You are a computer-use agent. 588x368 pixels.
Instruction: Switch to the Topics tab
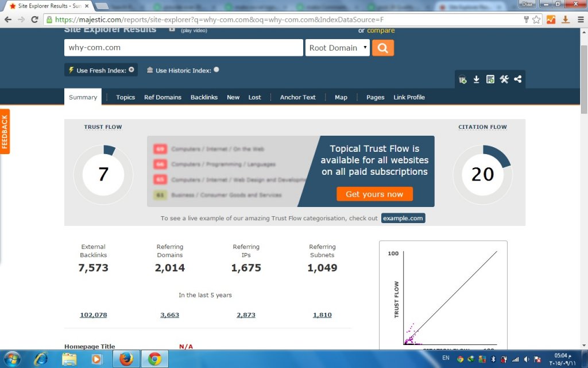(x=125, y=97)
